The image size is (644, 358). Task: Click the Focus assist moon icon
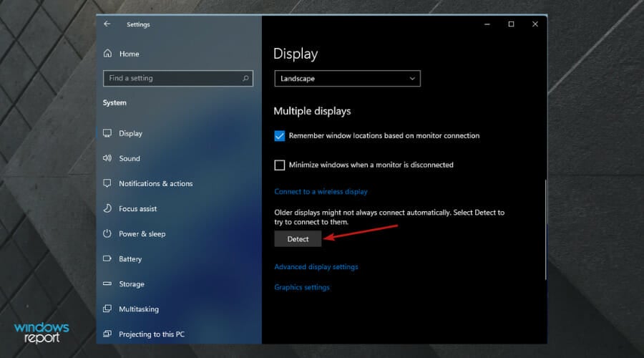coord(107,208)
